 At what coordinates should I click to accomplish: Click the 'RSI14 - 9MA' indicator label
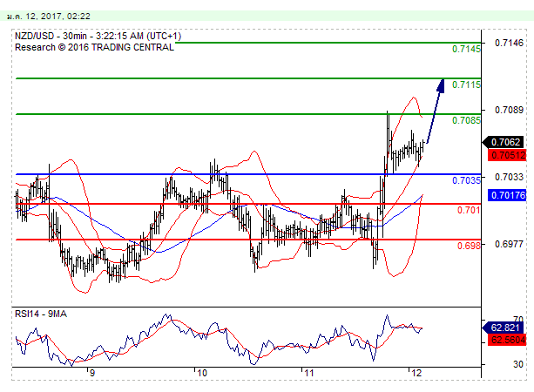[x=41, y=314]
